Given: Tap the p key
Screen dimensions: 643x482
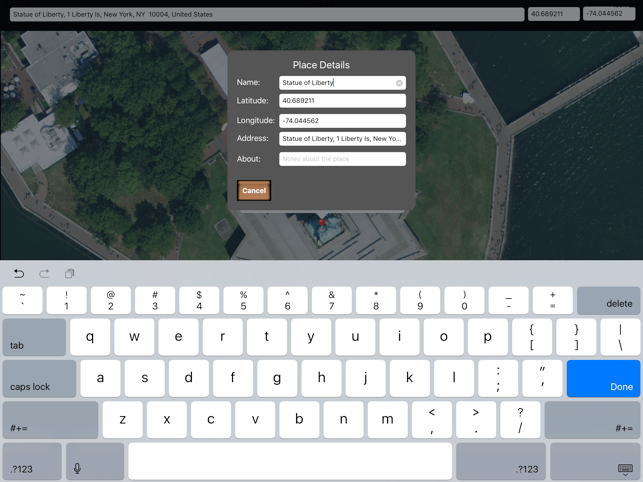Looking at the screenshot, I should point(488,337).
